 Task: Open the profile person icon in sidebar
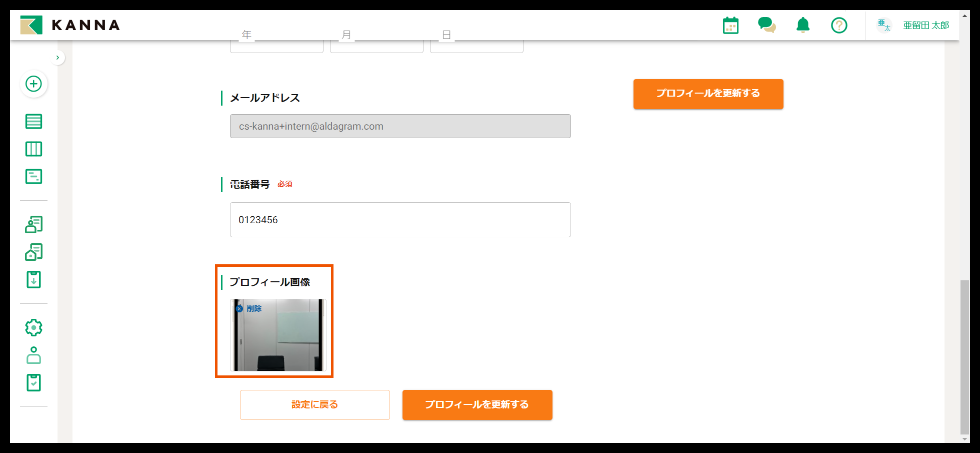coord(33,355)
